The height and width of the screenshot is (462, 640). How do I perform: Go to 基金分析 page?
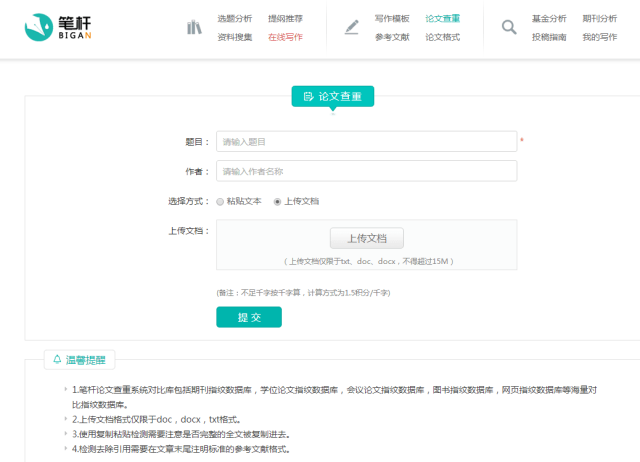pos(549,18)
